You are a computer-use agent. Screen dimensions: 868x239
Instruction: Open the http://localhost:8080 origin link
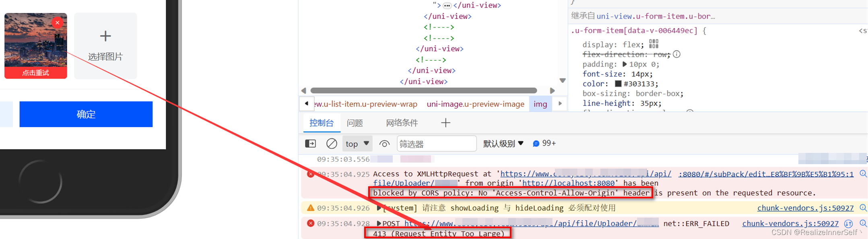click(569, 183)
